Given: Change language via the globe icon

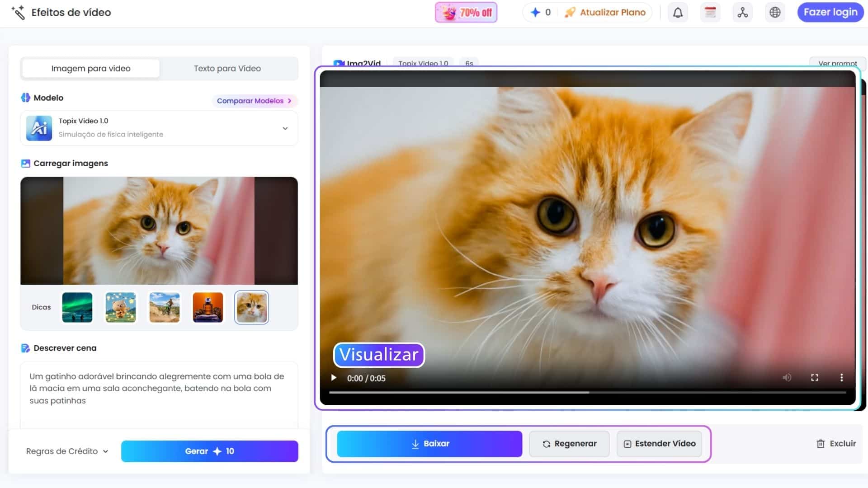Looking at the screenshot, I should pyautogui.click(x=775, y=12).
